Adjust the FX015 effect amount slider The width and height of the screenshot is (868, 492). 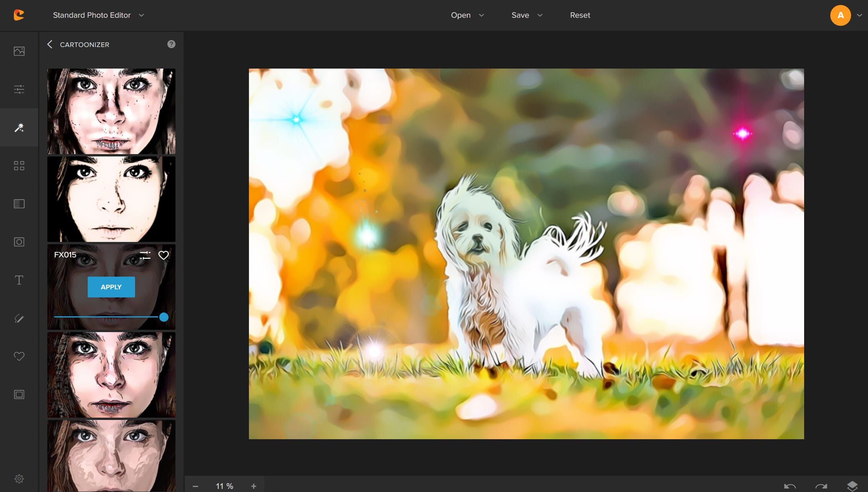pos(164,317)
